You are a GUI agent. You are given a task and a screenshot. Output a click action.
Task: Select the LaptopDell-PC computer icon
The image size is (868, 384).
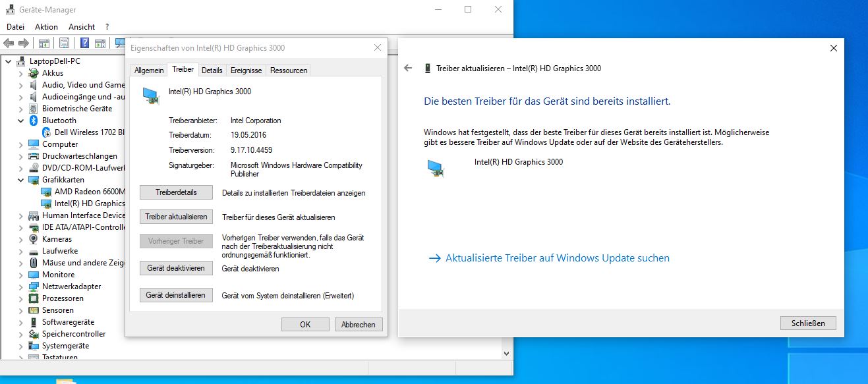pos(22,61)
